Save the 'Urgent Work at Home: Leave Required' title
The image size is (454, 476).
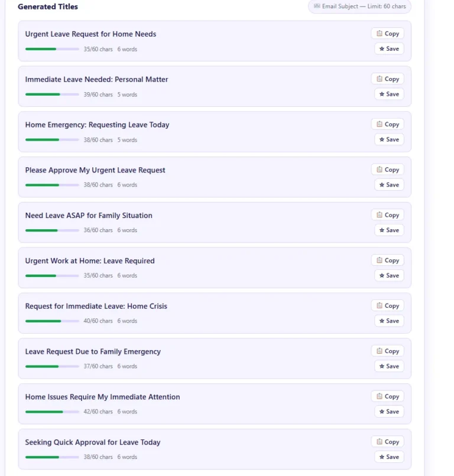389,276
